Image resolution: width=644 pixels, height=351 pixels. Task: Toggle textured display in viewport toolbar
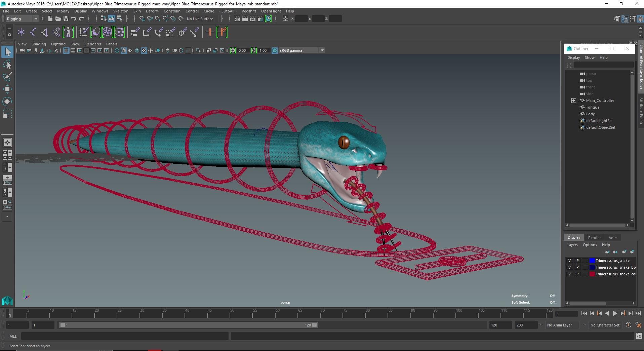click(x=144, y=50)
